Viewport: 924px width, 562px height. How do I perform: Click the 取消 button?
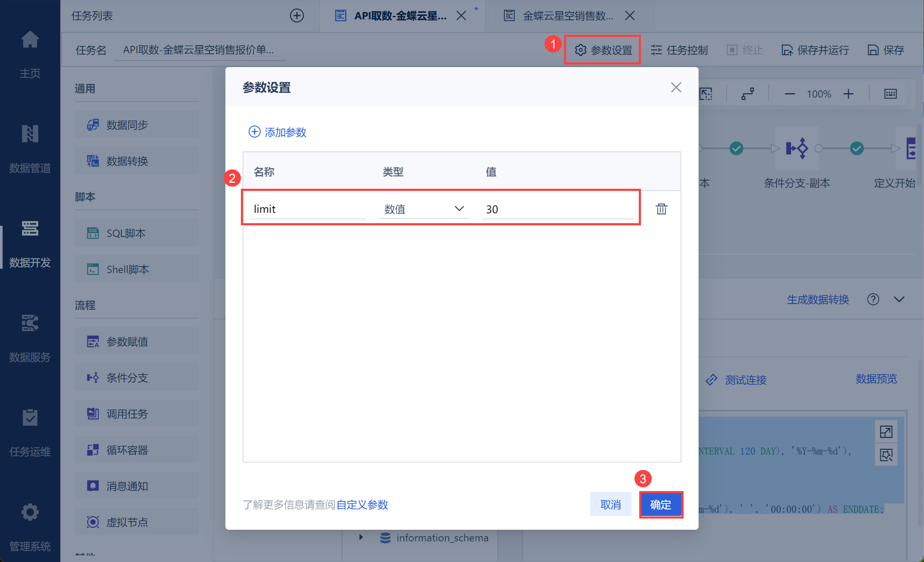click(x=610, y=504)
